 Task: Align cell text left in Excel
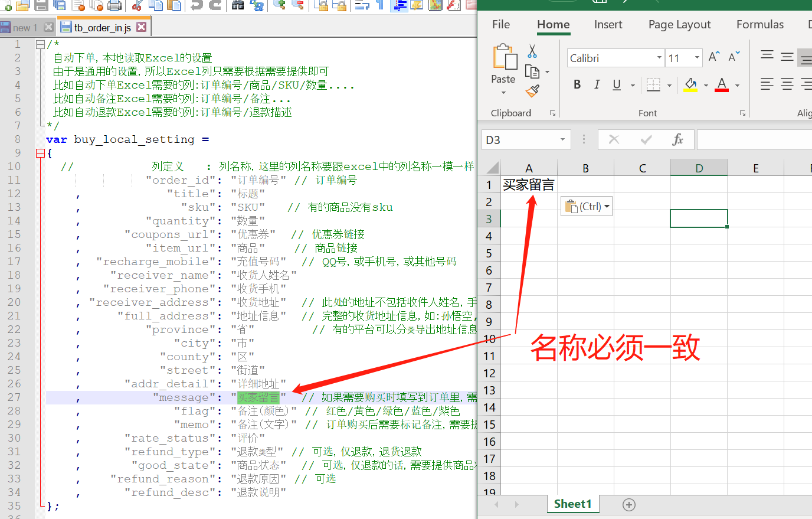pos(767,84)
